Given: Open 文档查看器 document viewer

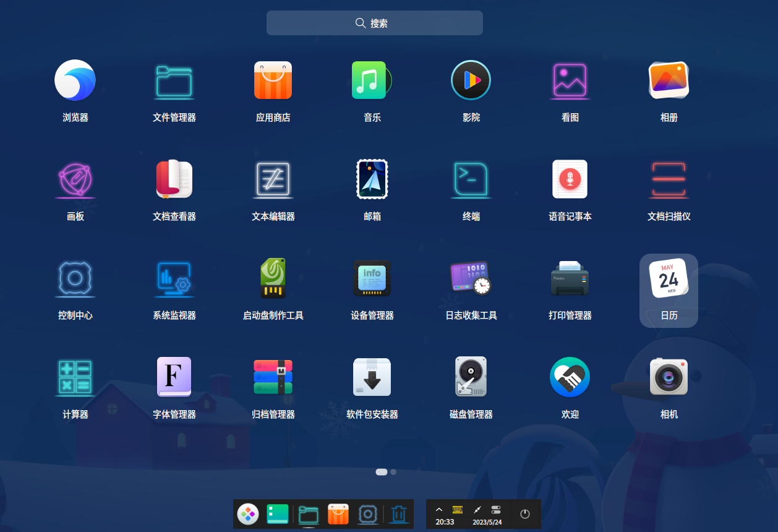Looking at the screenshot, I should [x=174, y=179].
